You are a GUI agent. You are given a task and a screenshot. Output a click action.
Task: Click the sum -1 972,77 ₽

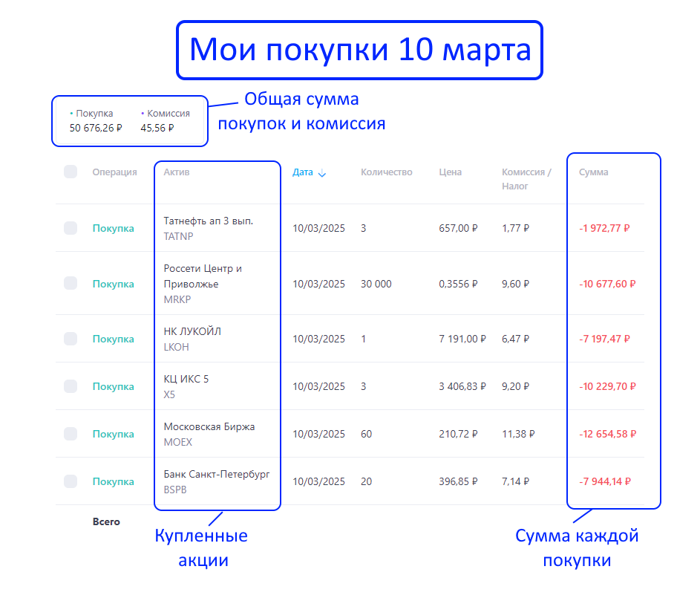pyautogui.click(x=604, y=228)
